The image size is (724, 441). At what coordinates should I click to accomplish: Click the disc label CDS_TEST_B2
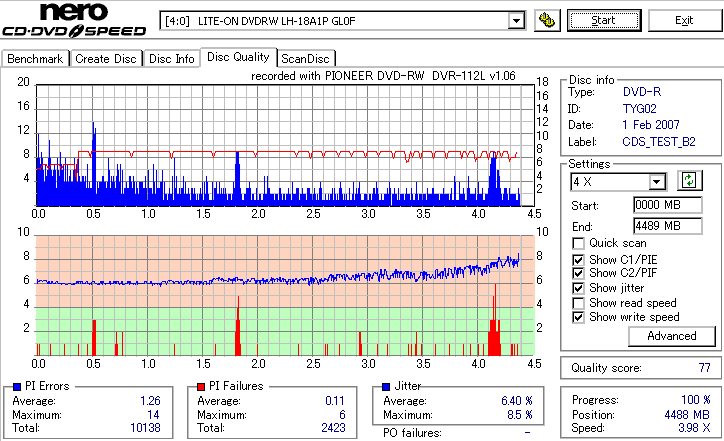(x=659, y=142)
